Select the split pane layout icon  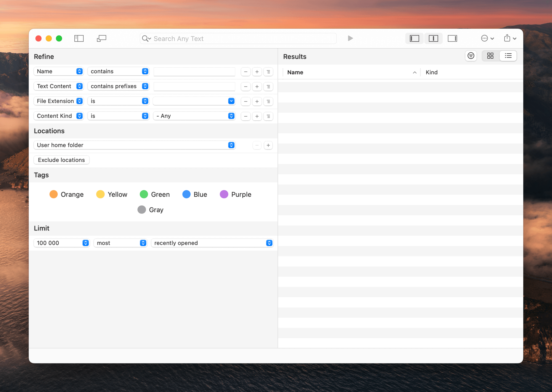(x=433, y=38)
